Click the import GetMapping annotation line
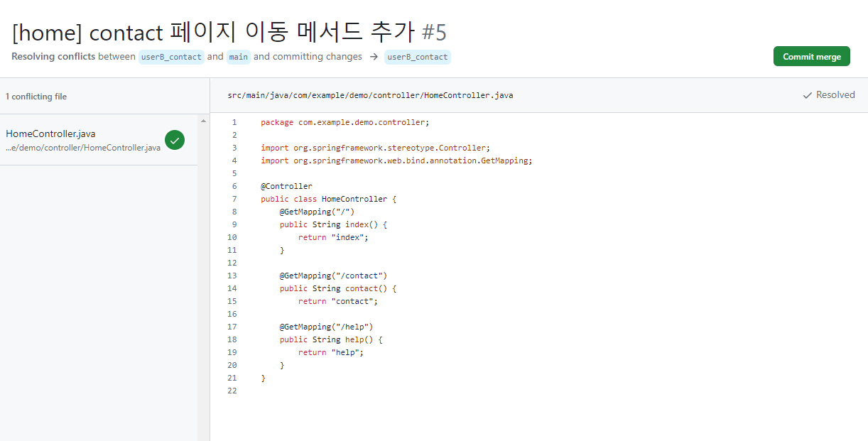 click(396, 160)
